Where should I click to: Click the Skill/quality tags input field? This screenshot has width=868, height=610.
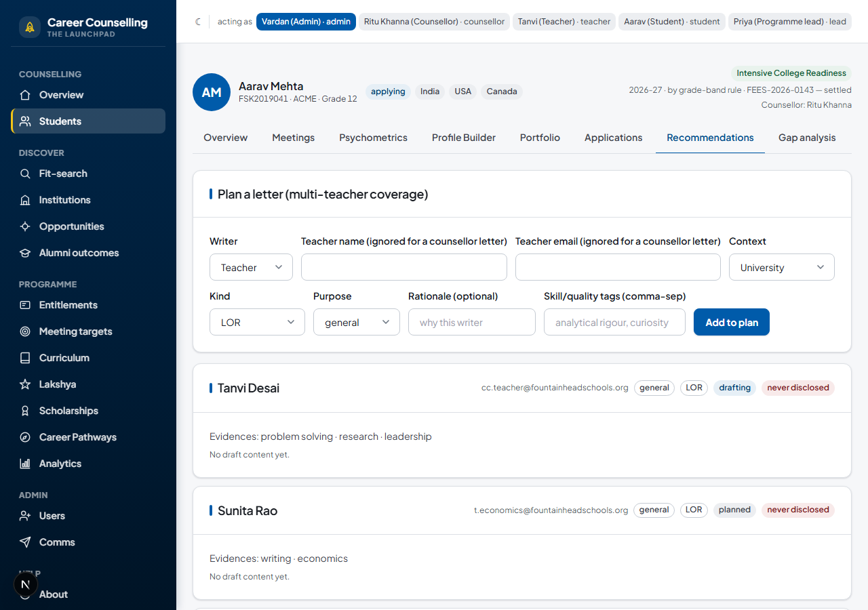pos(614,322)
